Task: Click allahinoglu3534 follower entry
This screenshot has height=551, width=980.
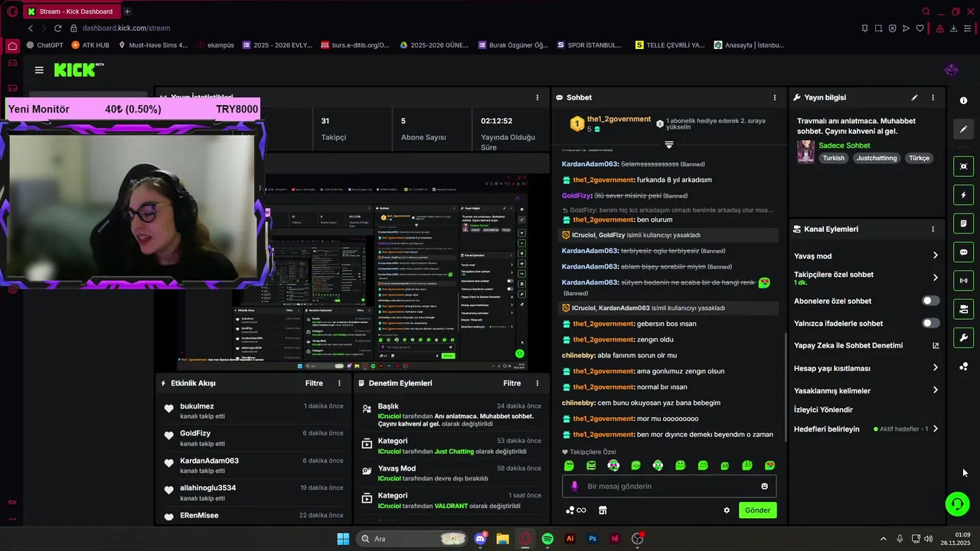Action: click(x=207, y=488)
